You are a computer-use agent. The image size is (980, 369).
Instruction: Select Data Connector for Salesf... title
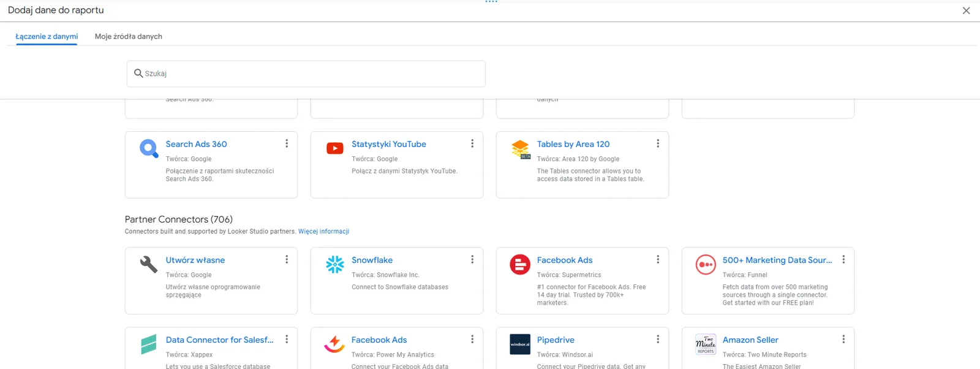(x=219, y=340)
